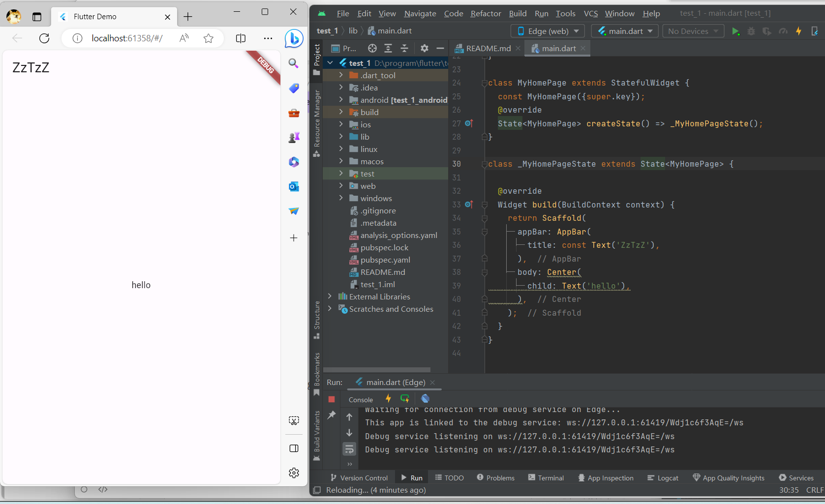Open Edge (web) device selector dropdown
This screenshot has height=504, width=825.
[x=548, y=31]
